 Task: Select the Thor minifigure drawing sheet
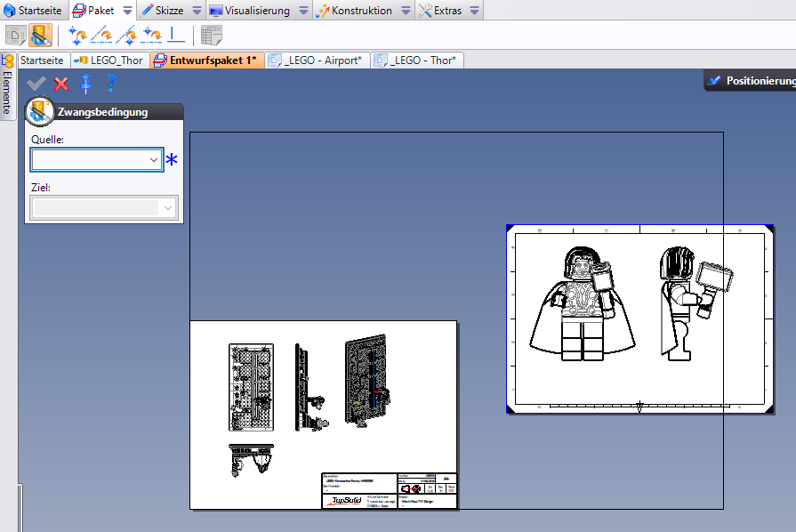(640, 319)
